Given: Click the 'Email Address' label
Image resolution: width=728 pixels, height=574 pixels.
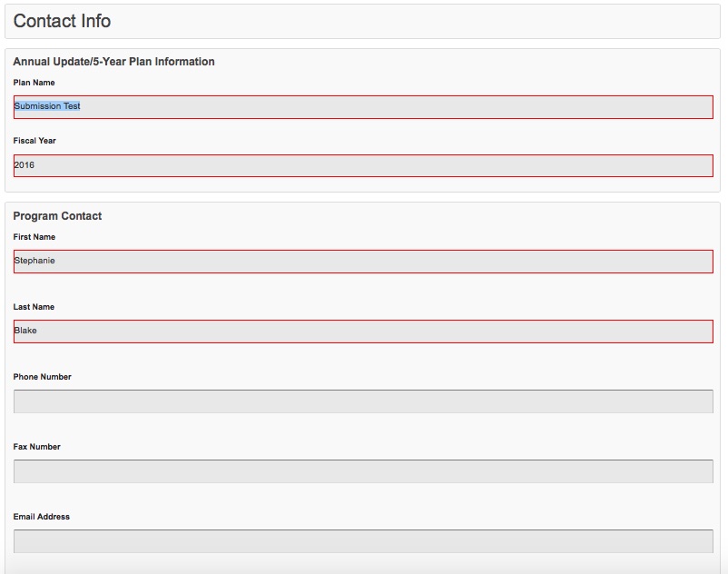Looking at the screenshot, I should coord(41,517).
